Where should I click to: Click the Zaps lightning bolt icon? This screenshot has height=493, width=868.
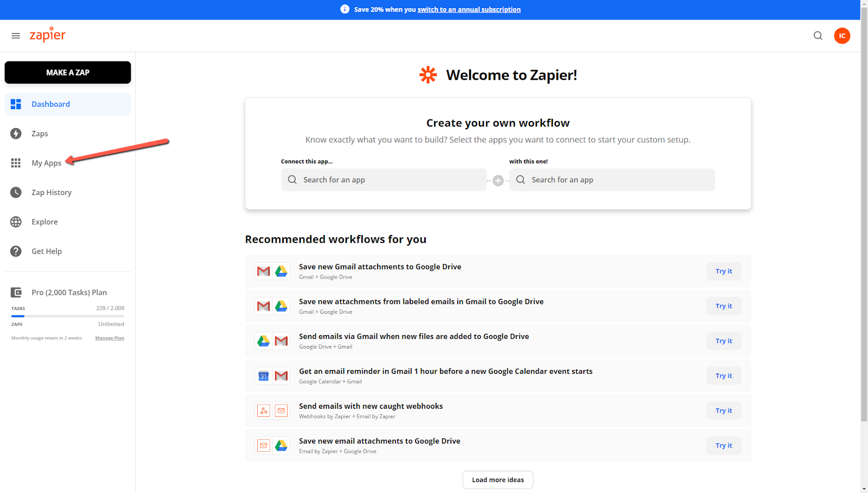click(x=16, y=134)
